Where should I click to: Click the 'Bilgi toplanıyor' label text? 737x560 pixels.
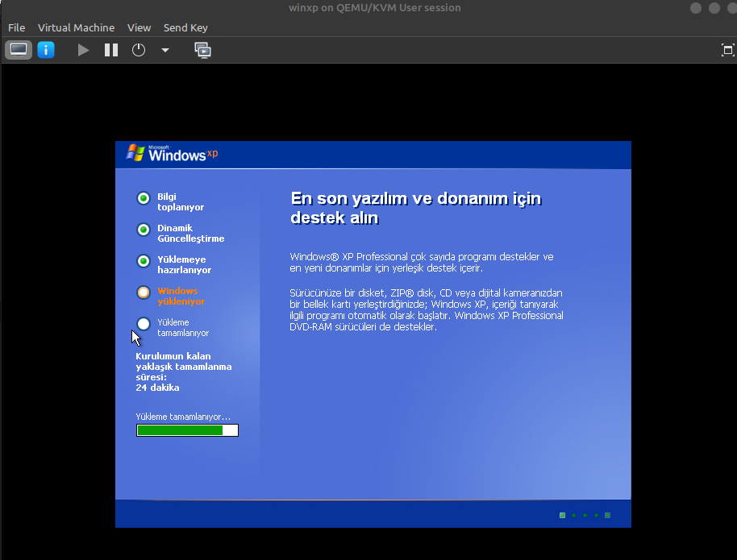click(181, 201)
